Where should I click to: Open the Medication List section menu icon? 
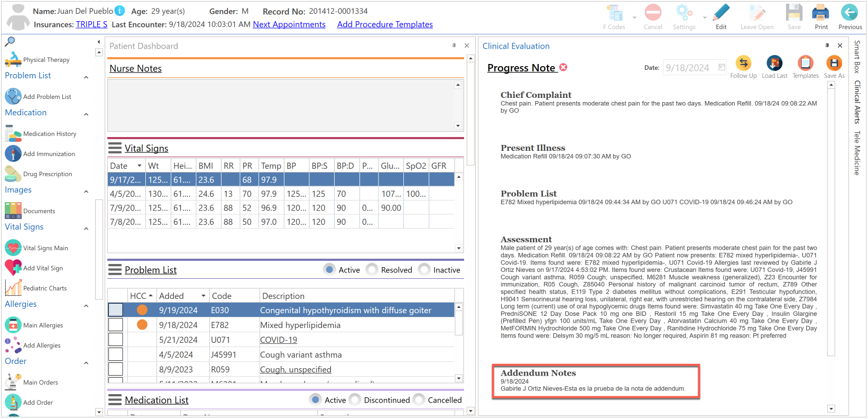click(115, 399)
